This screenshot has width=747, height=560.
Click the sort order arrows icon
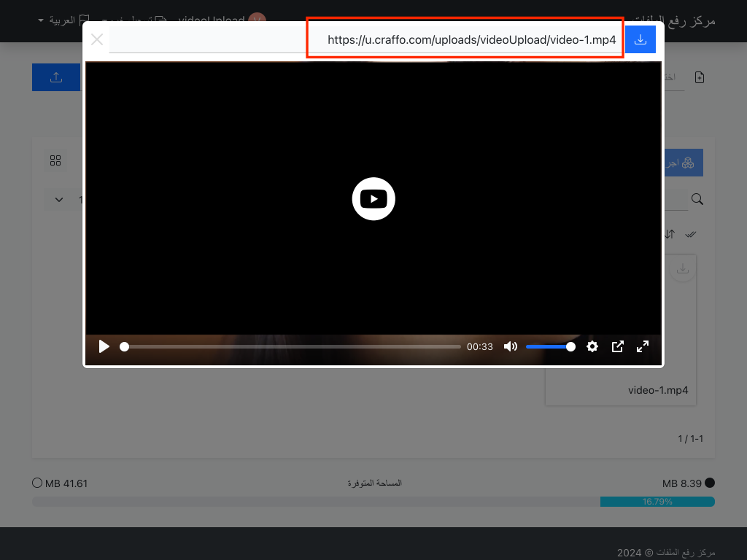click(x=670, y=234)
